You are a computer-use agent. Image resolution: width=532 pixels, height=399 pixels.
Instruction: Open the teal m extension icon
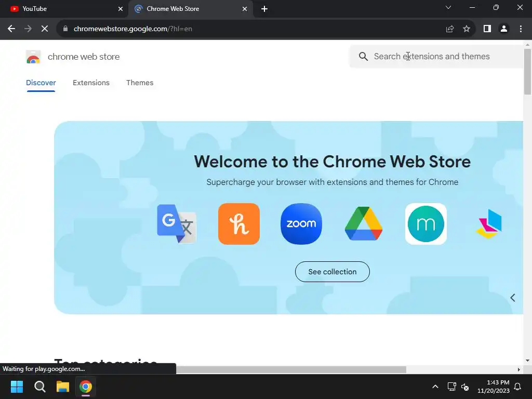tap(426, 223)
